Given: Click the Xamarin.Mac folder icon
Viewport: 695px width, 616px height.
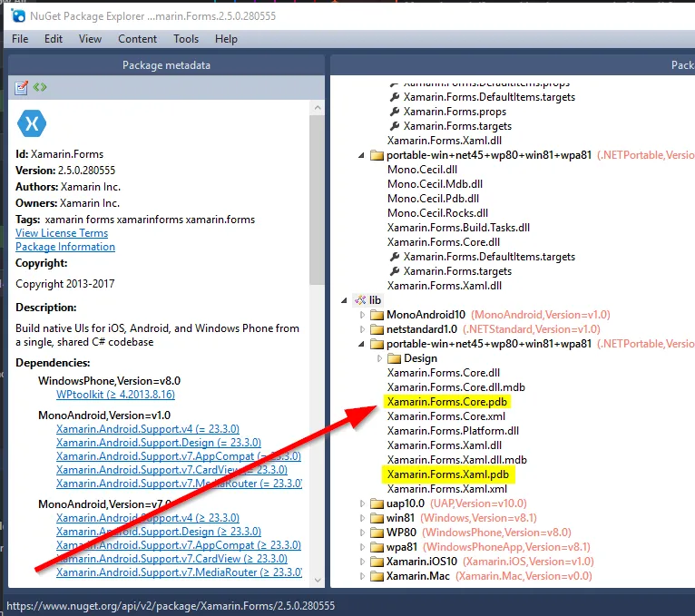Looking at the screenshot, I should coord(377,577).
